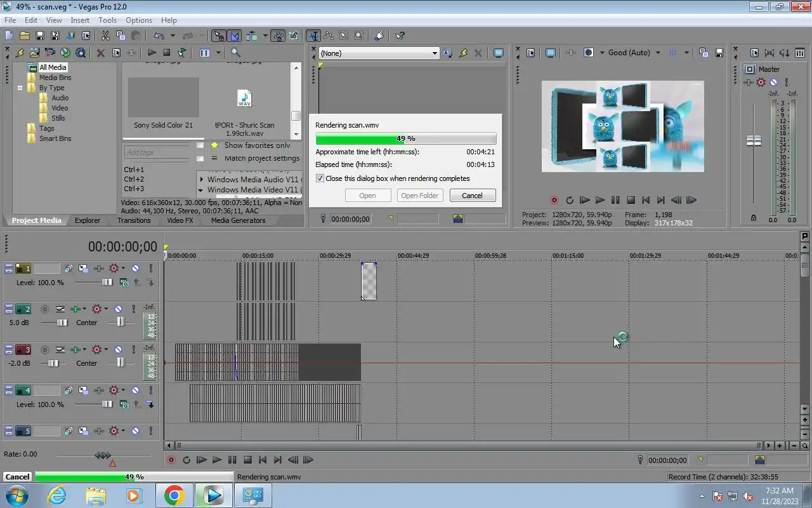Toggle Video Preview on External Monitor icon
This screenshot has height=508, width=812.
(x=551, y=53)
